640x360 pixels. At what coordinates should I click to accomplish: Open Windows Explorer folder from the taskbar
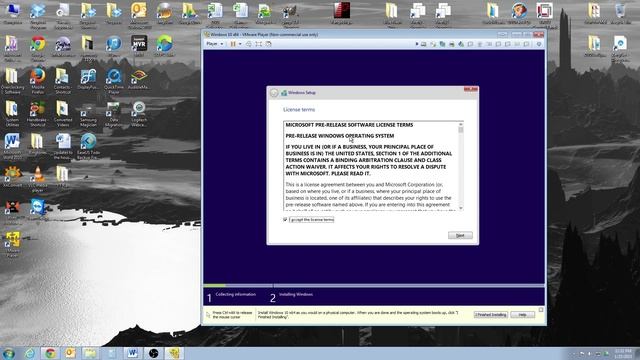coord(90,353)
